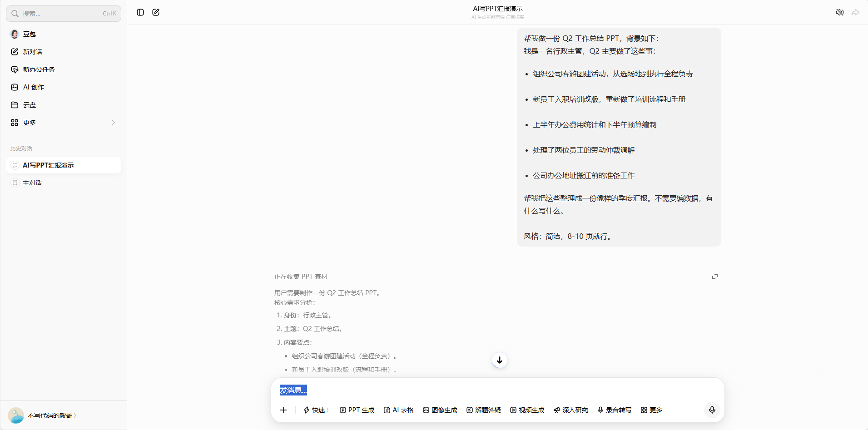Expand the thinking panel with the expand icon
This screenshot has height=430, width=868.
pos(715,277)
